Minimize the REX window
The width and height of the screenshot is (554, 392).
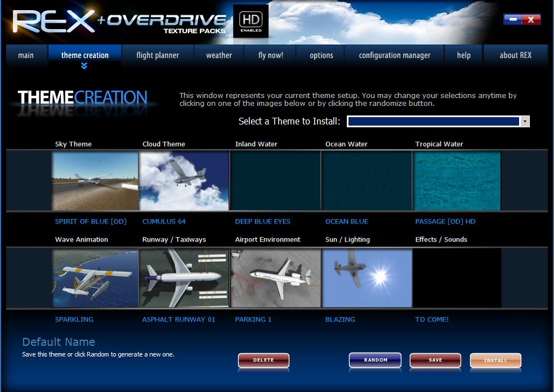[x=512, y=20]
